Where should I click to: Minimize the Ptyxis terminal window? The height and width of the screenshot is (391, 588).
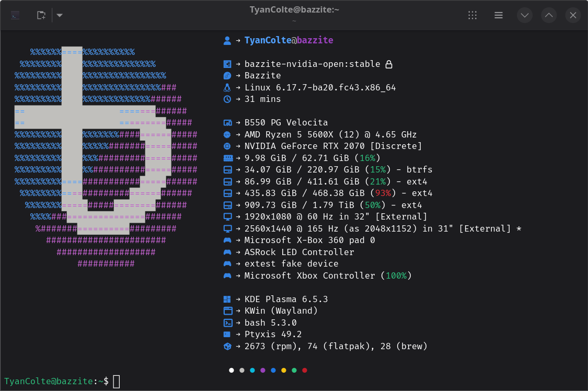525,15
